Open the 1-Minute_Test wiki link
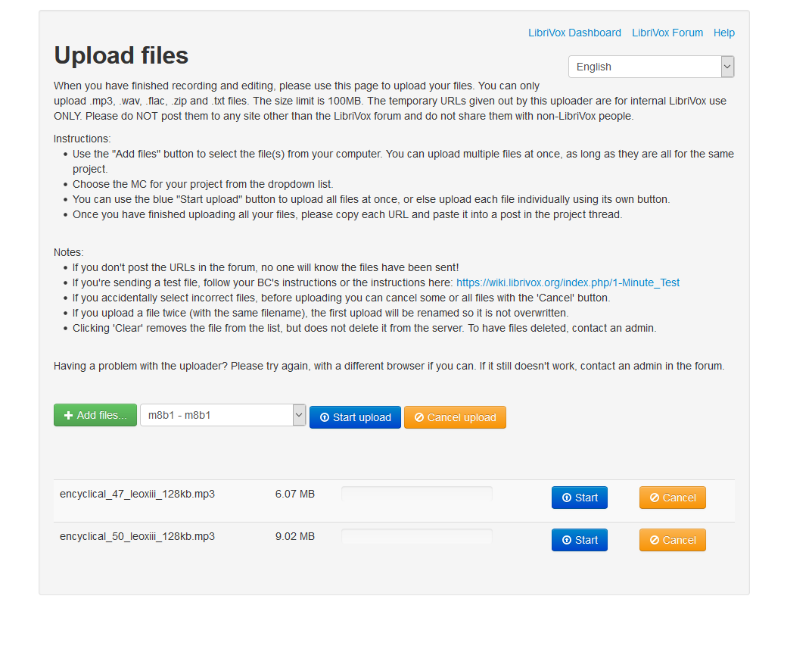This screenshot has width=812, height=649. 568,282
